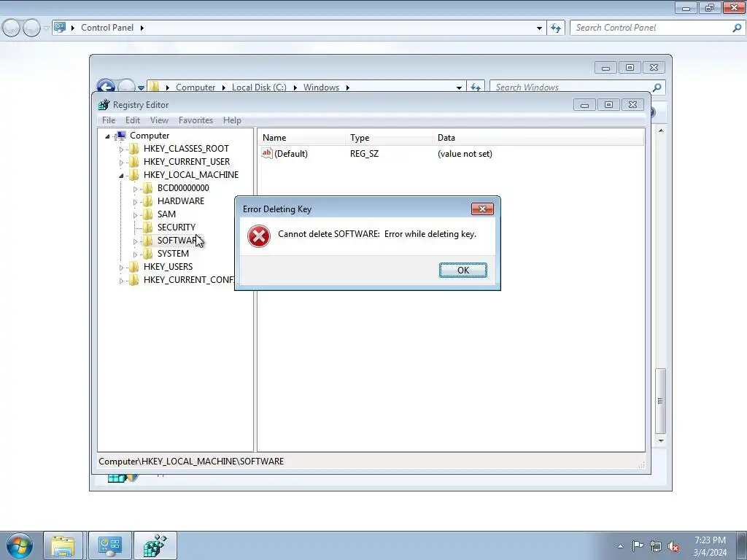Open the File menu in Registry Editor
The height and width of the screenshot is (560, 747).
point(109,120)
